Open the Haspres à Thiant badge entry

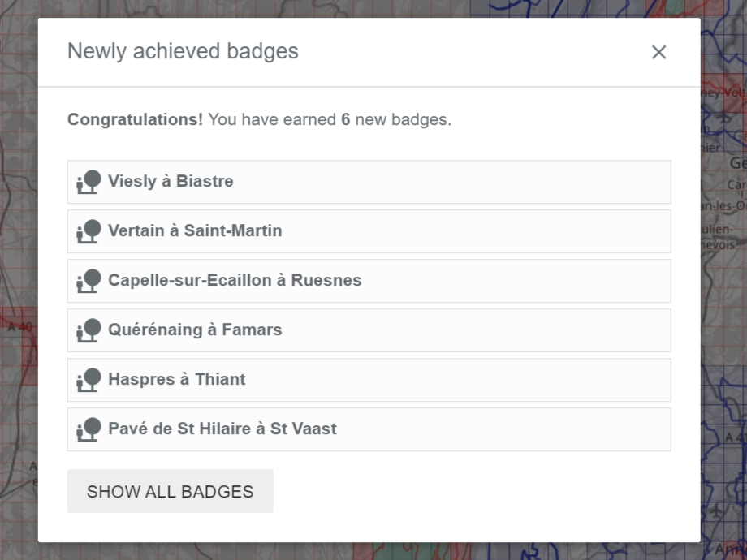coord(177,380)
